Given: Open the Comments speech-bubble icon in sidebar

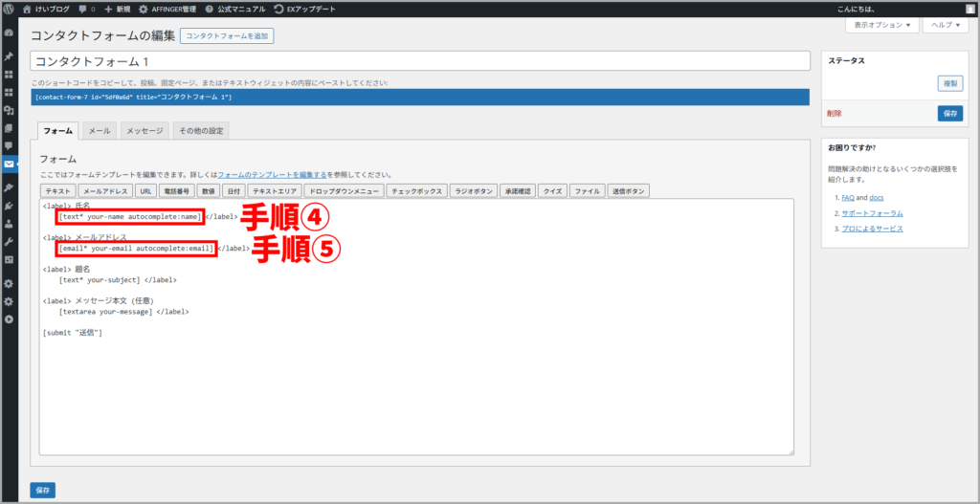Looking at the screenshot, I should 9,146.
